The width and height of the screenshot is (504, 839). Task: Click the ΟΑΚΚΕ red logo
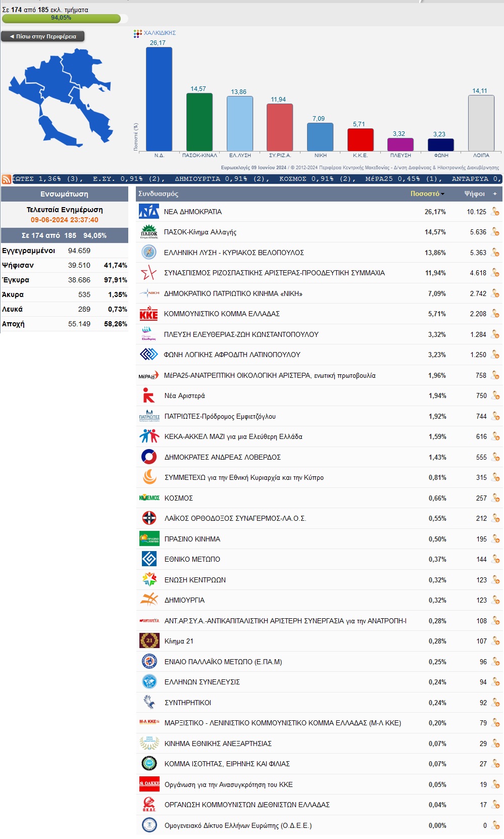(x=149, y=784)
